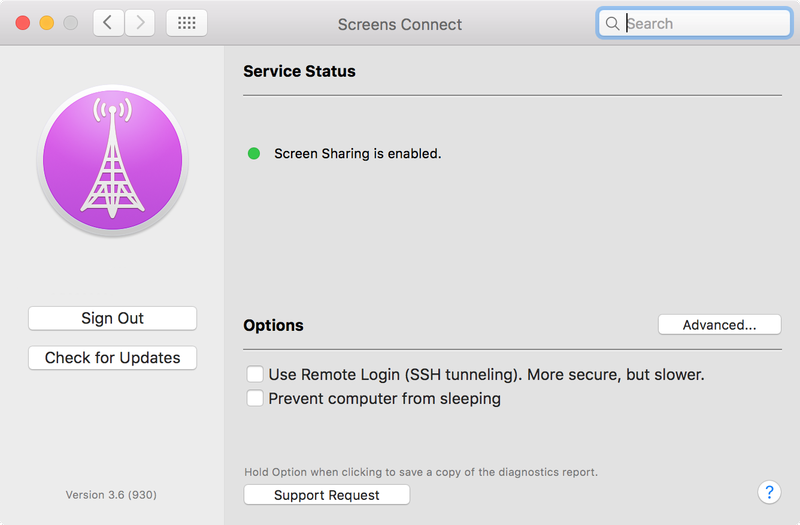Viewport: 800px width, 525px height.
Task: Click the Version 3.6 (930) text
Action: [111, 495]
